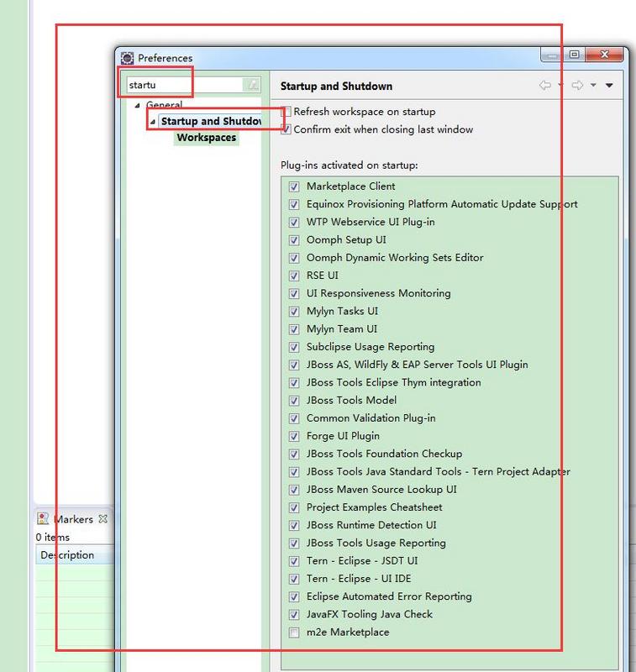This screenshot has width=636, height=672.
Task: Click the Preferences dialog title icon
Action: pos(128,58)
